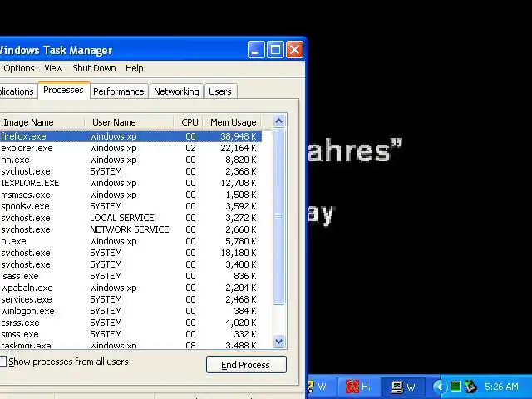Select svchost.exe run by LOCAL SERVICE
Screen dimensions: 532x399
click(131, 218)
